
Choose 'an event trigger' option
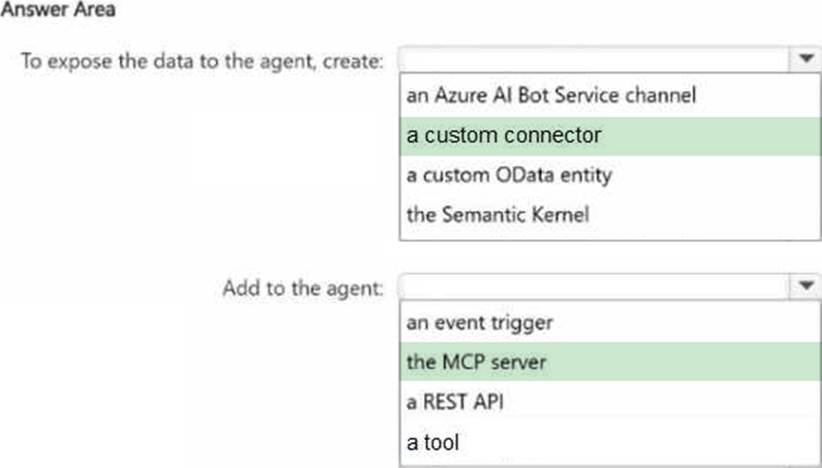point(480,322)
